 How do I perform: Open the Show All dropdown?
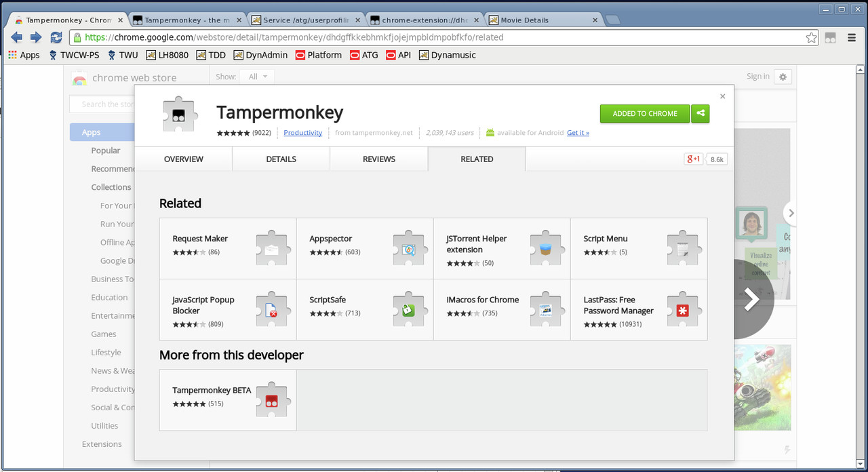coord(256,77)
